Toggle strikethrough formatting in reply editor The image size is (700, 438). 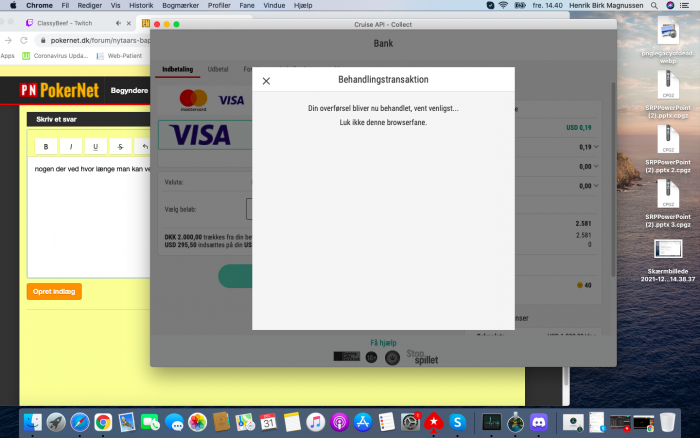[x=120, y=146]
